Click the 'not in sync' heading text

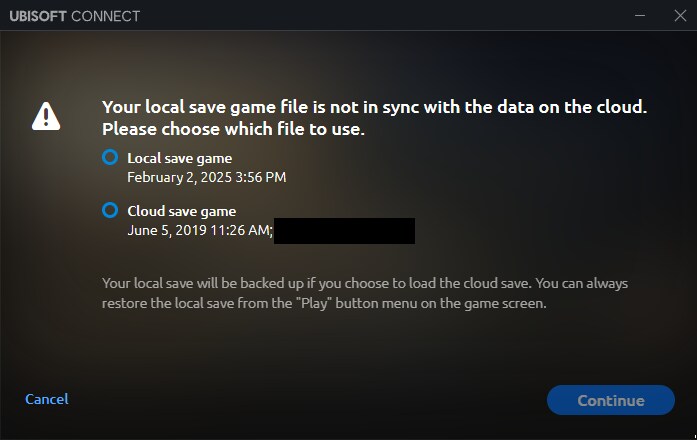pyautogui.click(x=374, y=107)
